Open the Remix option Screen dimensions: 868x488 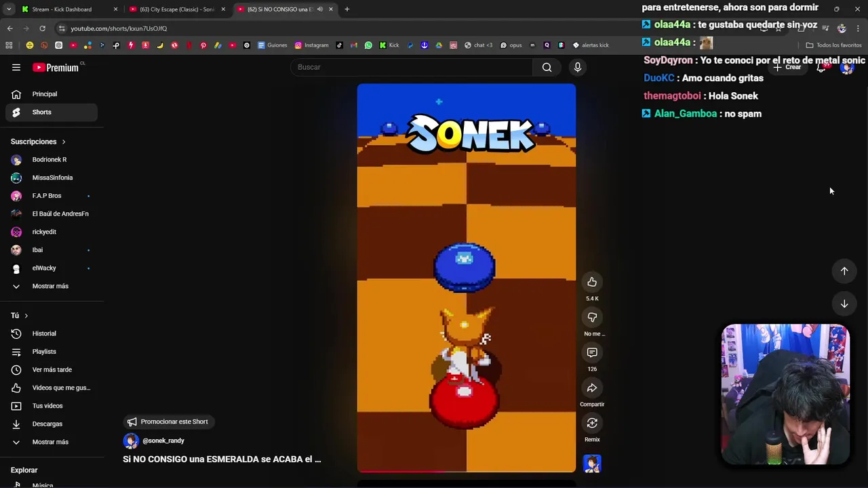click(x=592, y=423)
